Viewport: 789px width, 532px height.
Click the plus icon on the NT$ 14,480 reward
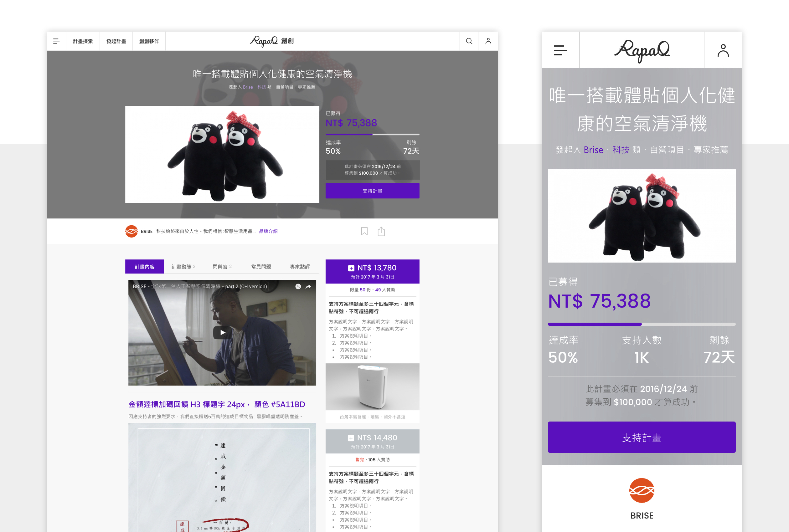click(x=351, y=438)
